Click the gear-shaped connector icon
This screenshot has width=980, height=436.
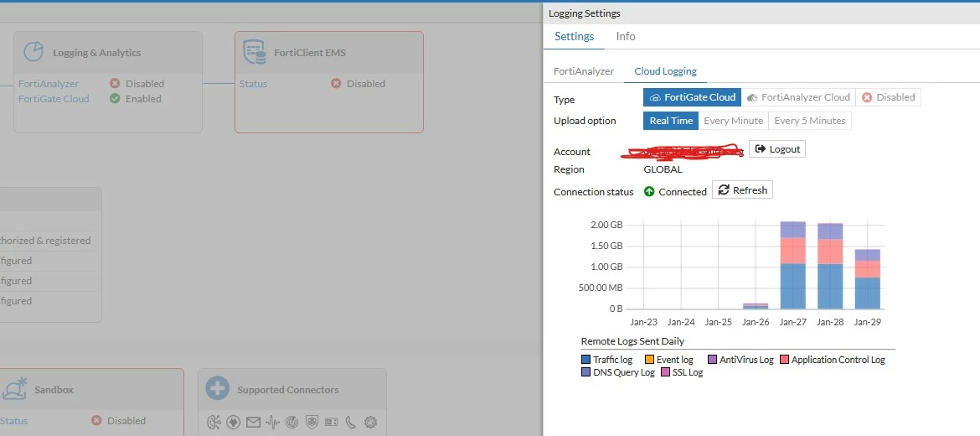[370, 423]
